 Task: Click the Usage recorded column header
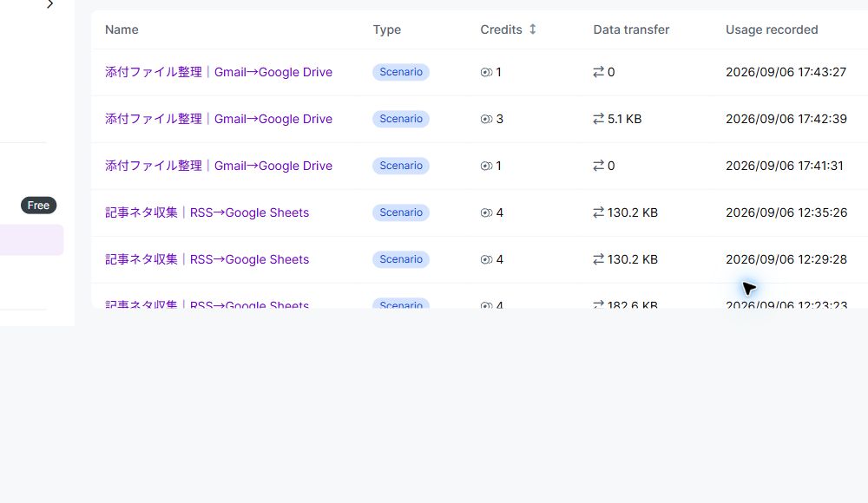tap(772, 29)
